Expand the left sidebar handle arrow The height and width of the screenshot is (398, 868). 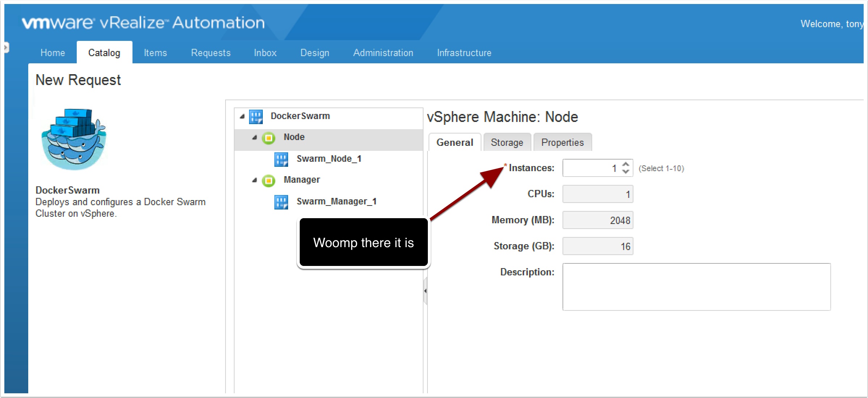click(x=6, y=47)
